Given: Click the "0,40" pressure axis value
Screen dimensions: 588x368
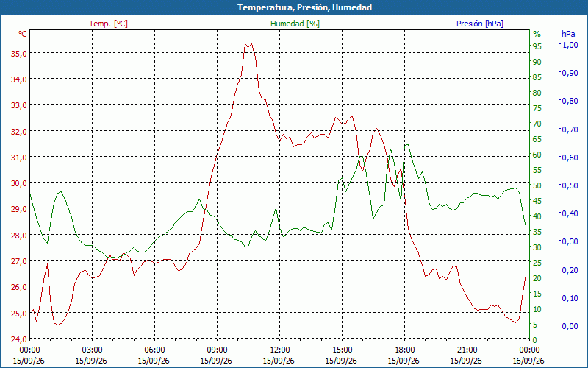Looking at the screenshot, I should [x=570, y=213].
